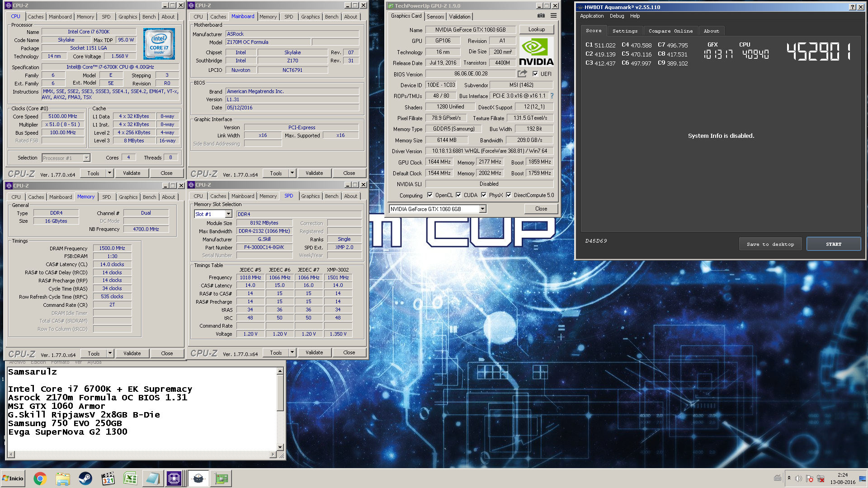This screenshot has width=868, height=488.
Task: Click the disconnected network tray icon
Action: tap(821, 479)
